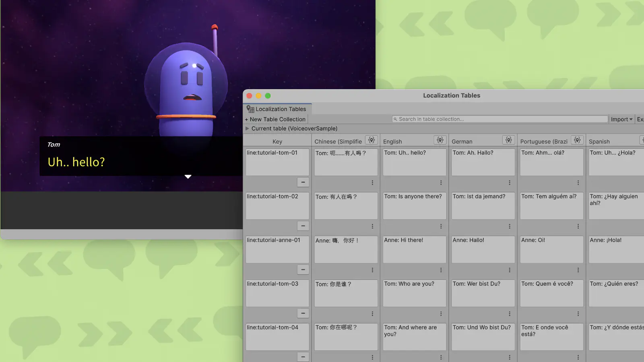The height and width of the screenshot is (362, 644).
Task: Click the dialogue continue arrow in game view
Action: click(188, 177)
